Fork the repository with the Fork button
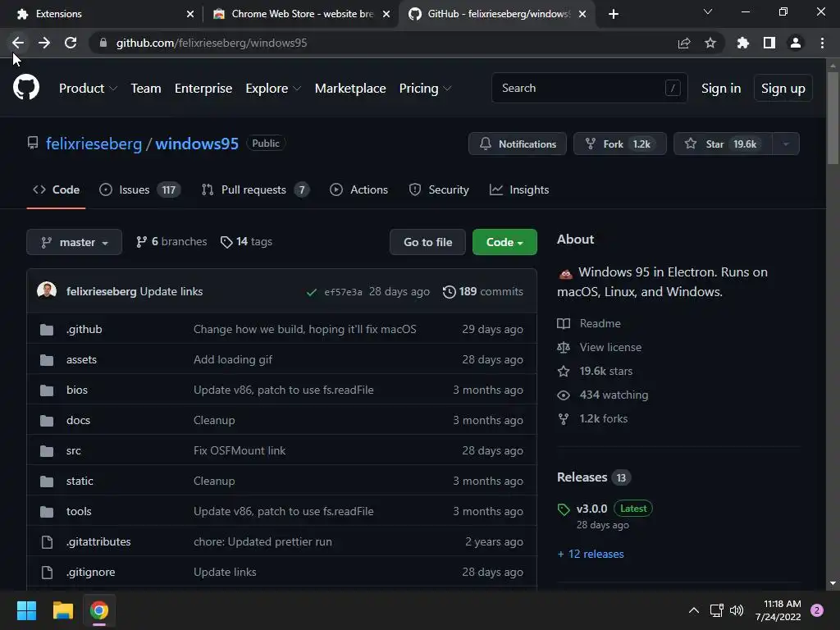840x630 pixels. (620, 144)
